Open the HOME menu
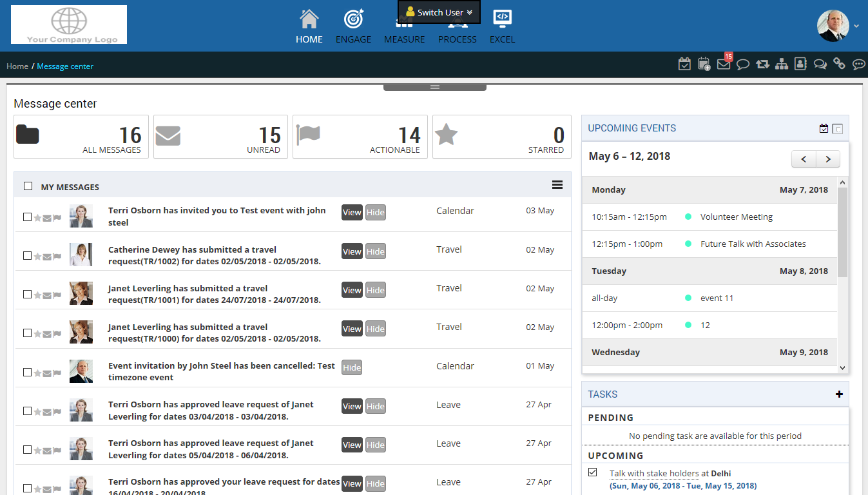 click(309, 26)
